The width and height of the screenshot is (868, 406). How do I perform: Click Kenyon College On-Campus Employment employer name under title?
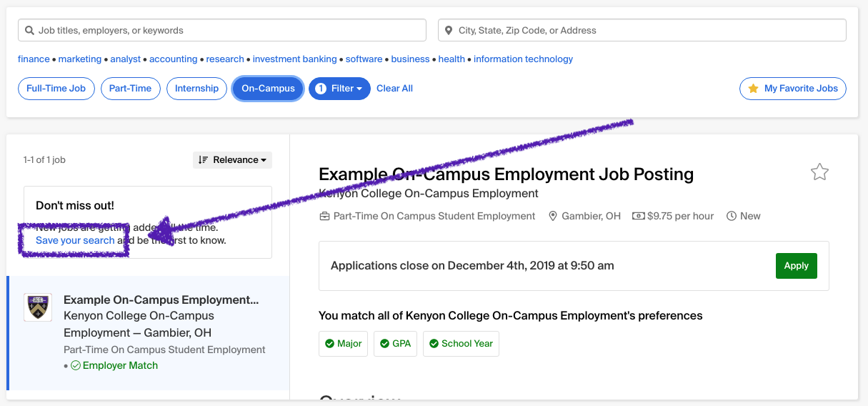[x=429, y=194]
